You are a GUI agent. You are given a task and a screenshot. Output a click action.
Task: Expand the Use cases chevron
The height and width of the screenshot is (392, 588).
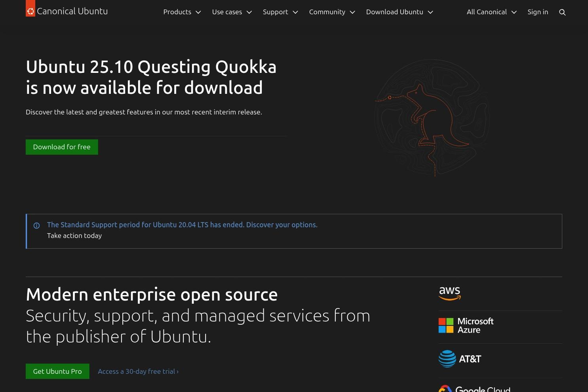[x=249, y=12]
